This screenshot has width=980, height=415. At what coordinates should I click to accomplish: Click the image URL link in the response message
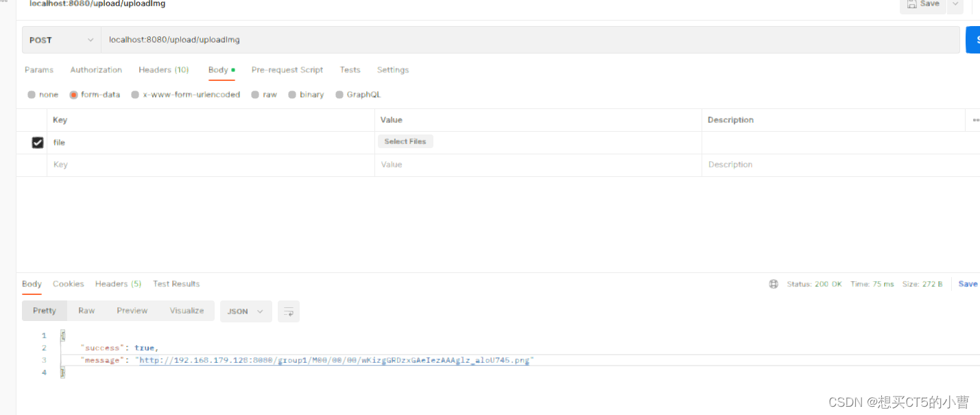(x=334, y=359)
